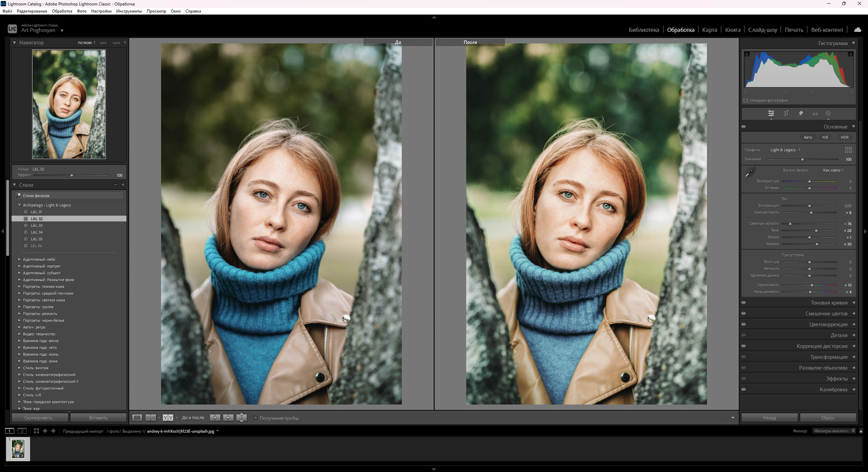Switch to Loupe single view mode

137,418
